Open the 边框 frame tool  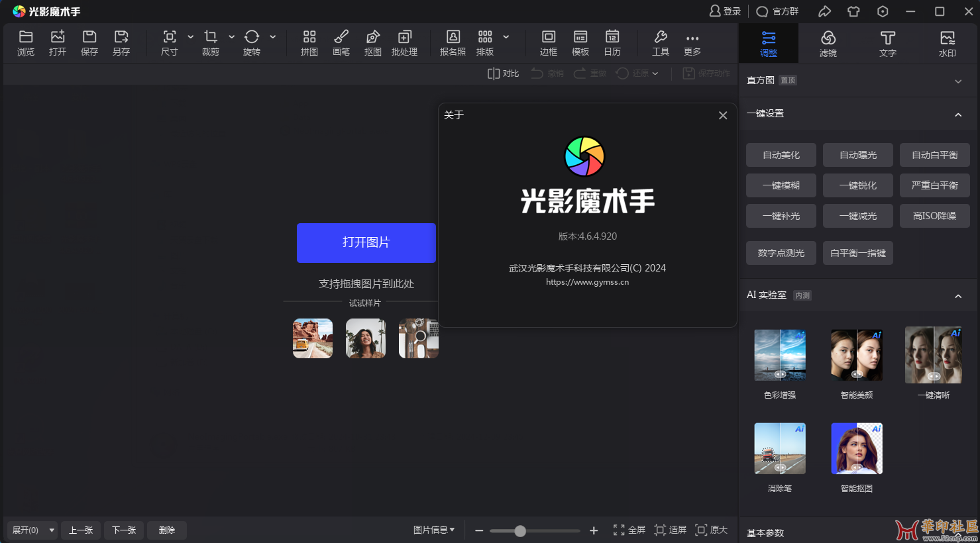click(548, 42)
